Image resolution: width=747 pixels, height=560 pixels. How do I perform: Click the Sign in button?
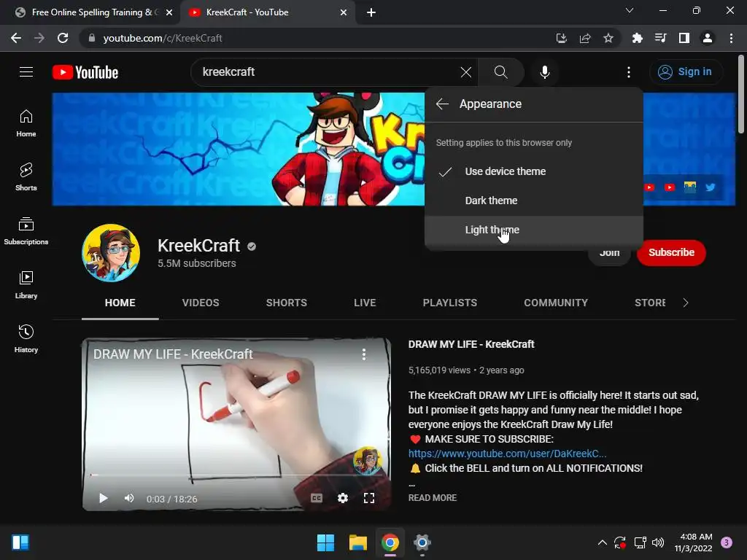coord(685,72)
